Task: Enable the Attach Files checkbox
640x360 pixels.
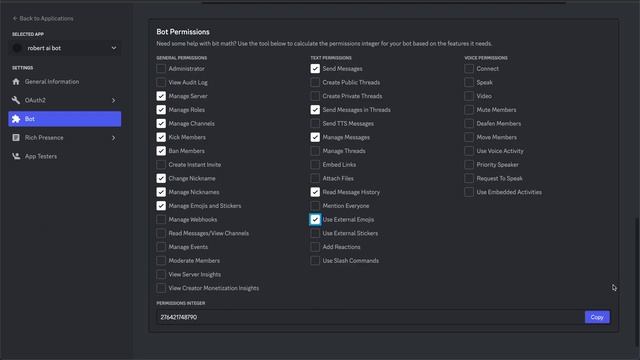Action: [315, 178]
